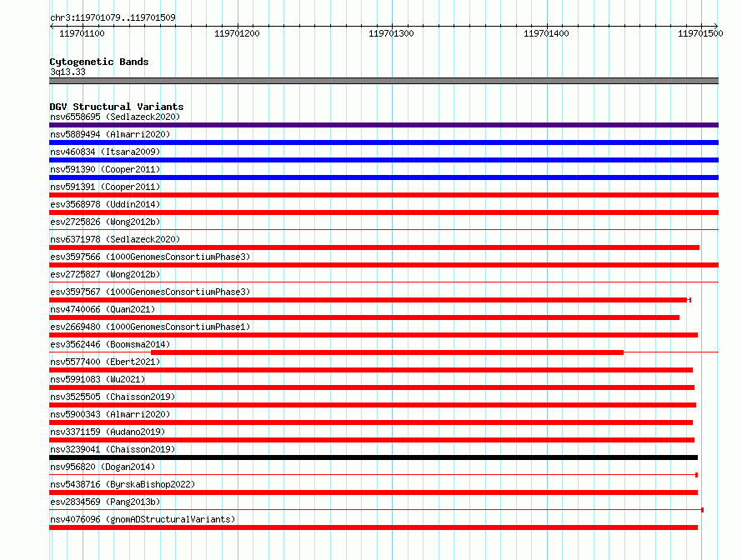Open nsv4076096 (gnomADStructuralVariants) label
742x560 pixels.
143,519
